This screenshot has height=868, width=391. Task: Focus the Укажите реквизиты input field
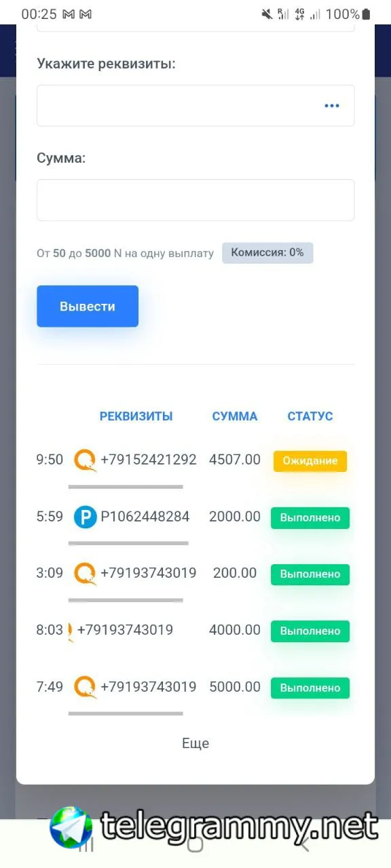[195, 106]
